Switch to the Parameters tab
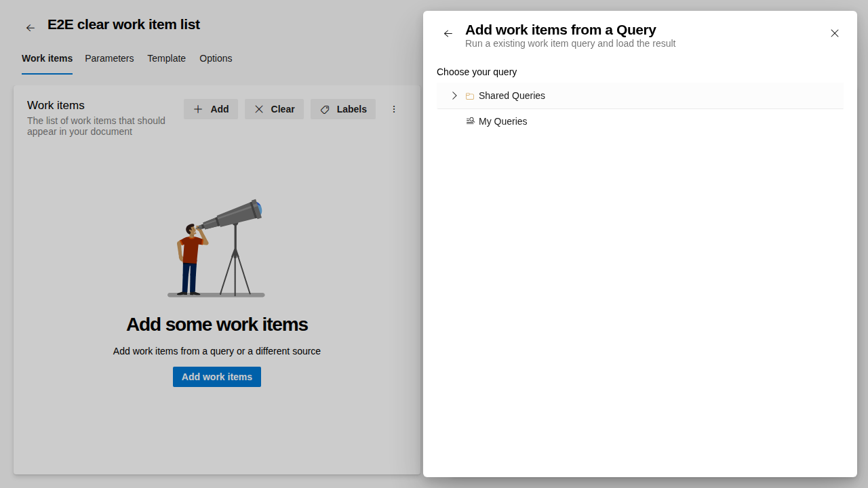This screenshot has width=868, height=488. click(109, 58)
